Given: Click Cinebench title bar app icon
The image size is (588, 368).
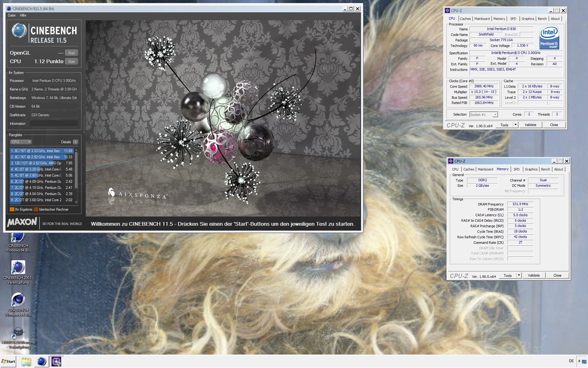Looking at the screenshot, I should (9, 9).
